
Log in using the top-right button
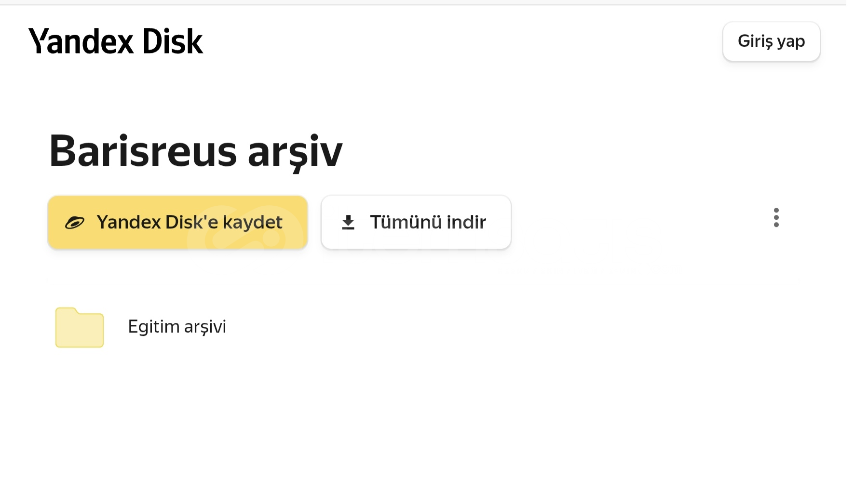(x=771, y=41)
